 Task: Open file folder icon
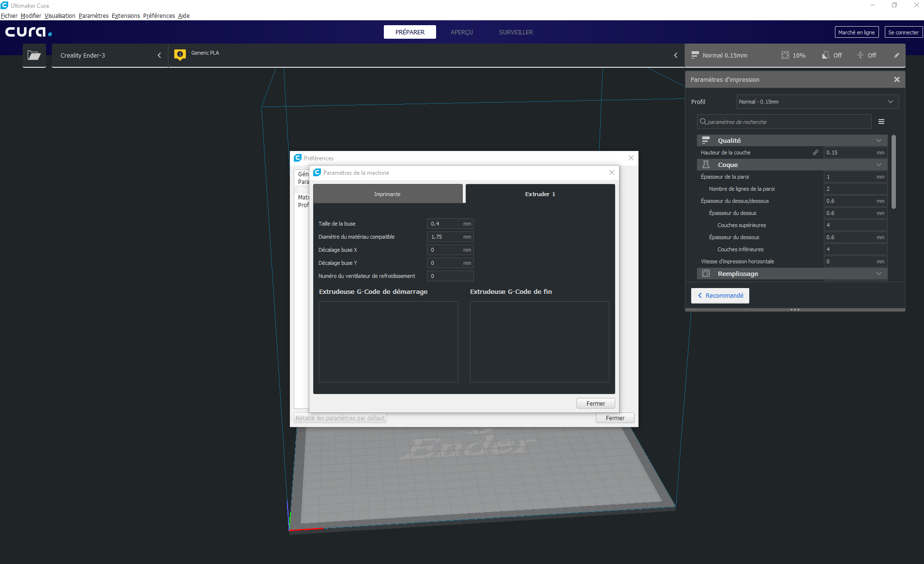(34, 55)
